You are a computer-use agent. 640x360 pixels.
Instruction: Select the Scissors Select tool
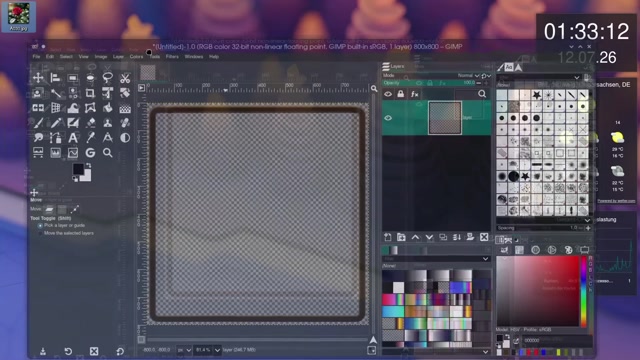(x=125, y=78)
